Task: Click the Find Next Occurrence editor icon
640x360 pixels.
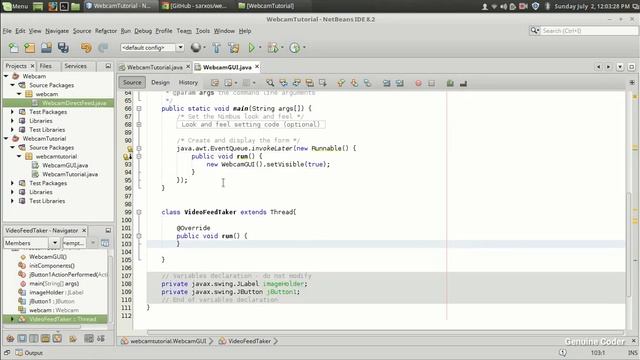Action: pos(296,83)
